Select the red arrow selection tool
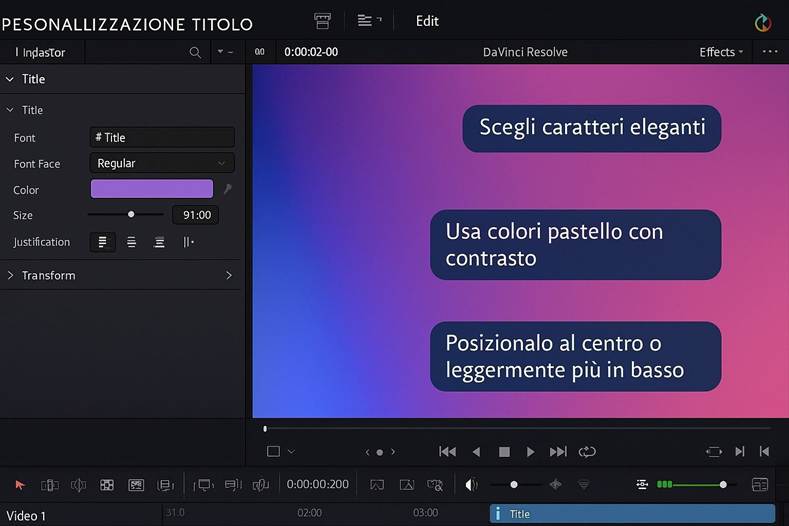This screenshot has width=789, height=526. pyautogui.click(x=20, y=485)
